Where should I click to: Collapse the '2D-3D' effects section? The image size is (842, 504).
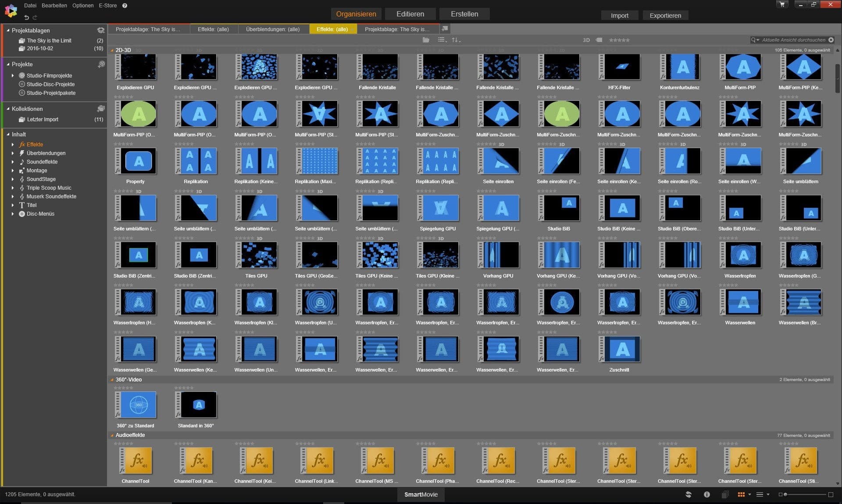pos(112,50)
